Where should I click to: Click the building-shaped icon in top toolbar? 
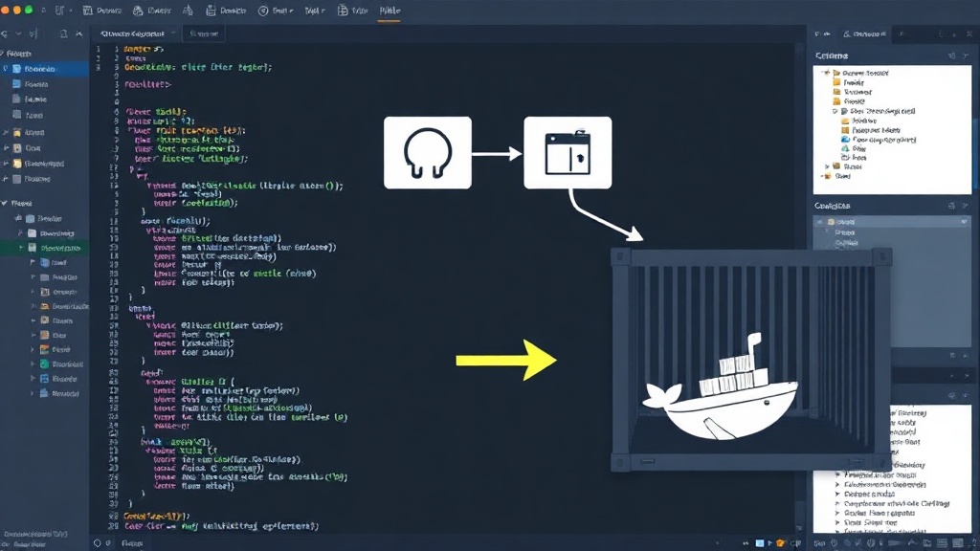tap(188, 10)
